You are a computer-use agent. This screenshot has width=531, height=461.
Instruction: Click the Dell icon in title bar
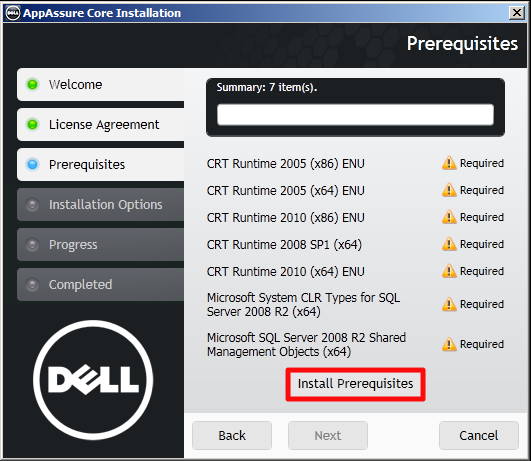pyautogui.click(x=13, y=13)
